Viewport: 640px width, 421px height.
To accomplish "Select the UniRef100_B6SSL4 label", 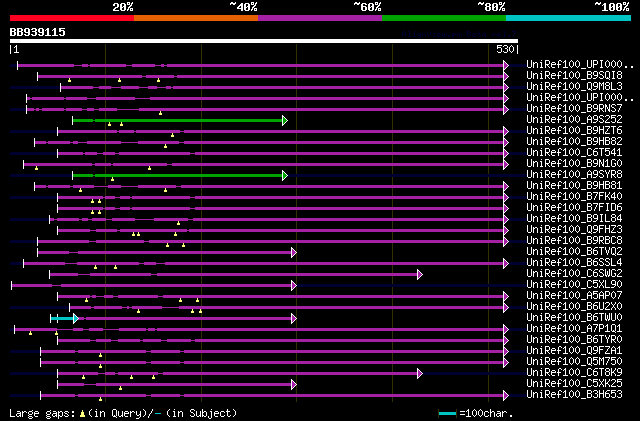I will [x=574, y=263].
